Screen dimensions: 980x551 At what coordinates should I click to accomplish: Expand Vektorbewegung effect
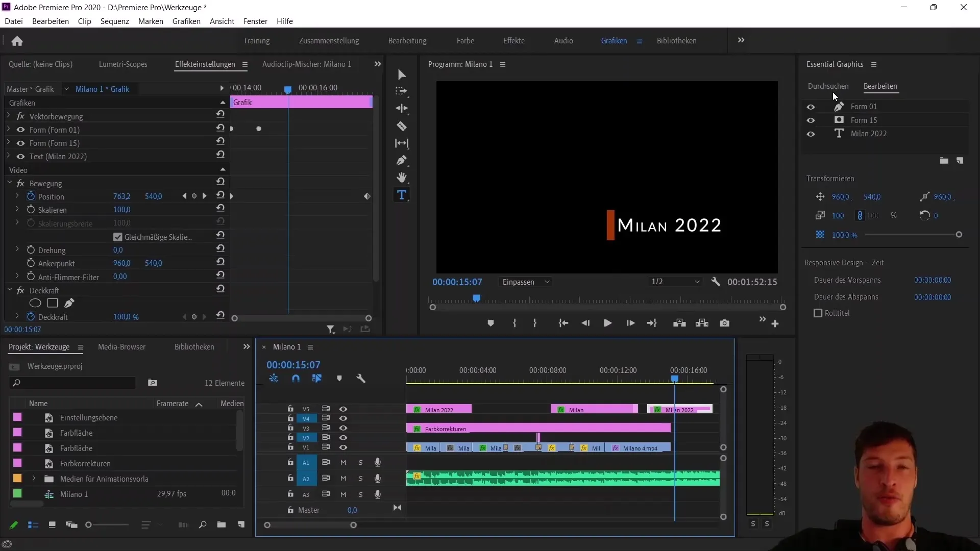coord(9,116)
